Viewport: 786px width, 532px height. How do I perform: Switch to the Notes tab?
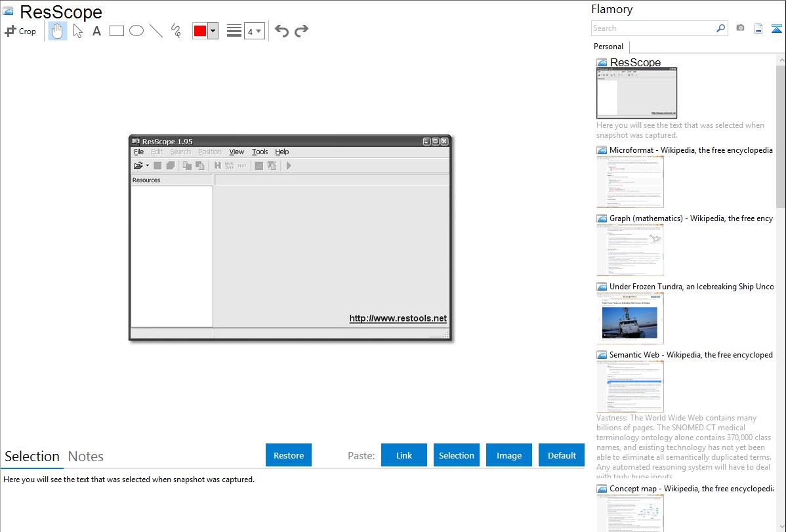86,457
